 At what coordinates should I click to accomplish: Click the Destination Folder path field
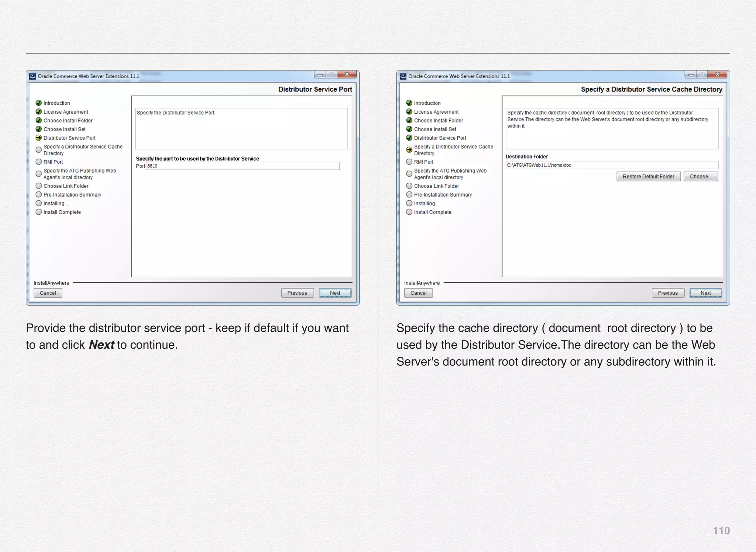pyautogui.click(x=612, y=165)
